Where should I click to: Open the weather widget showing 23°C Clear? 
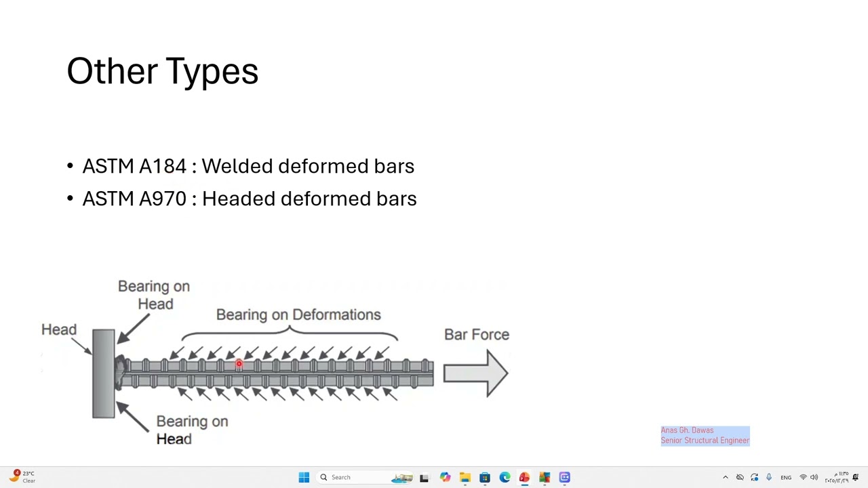pos(22,476)
